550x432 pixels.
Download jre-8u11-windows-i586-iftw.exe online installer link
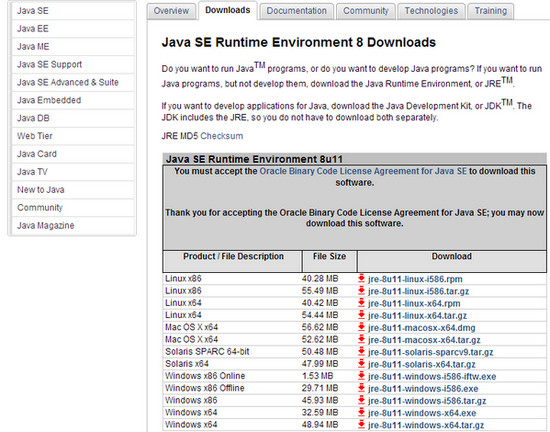coord(432,376)
